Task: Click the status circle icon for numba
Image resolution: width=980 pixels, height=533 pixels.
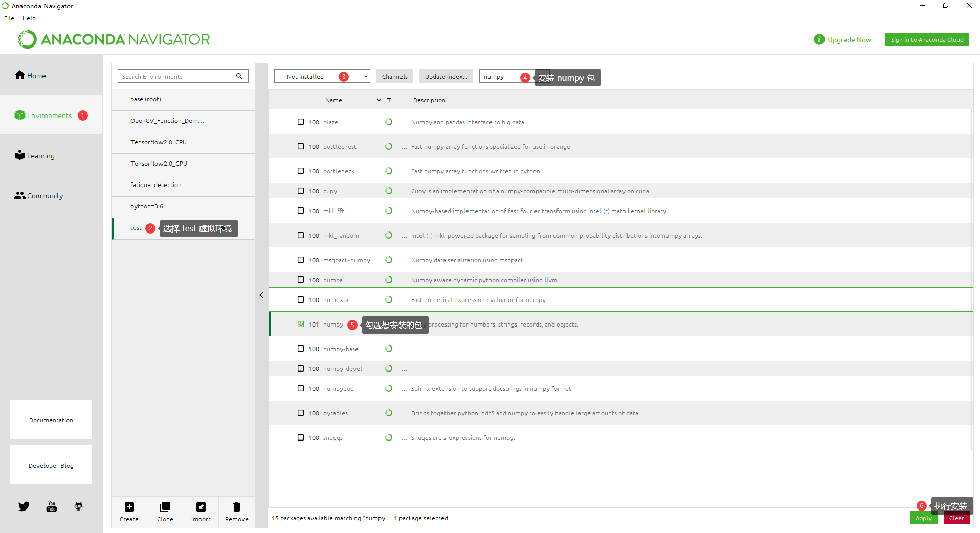Action: pos(389,280)
